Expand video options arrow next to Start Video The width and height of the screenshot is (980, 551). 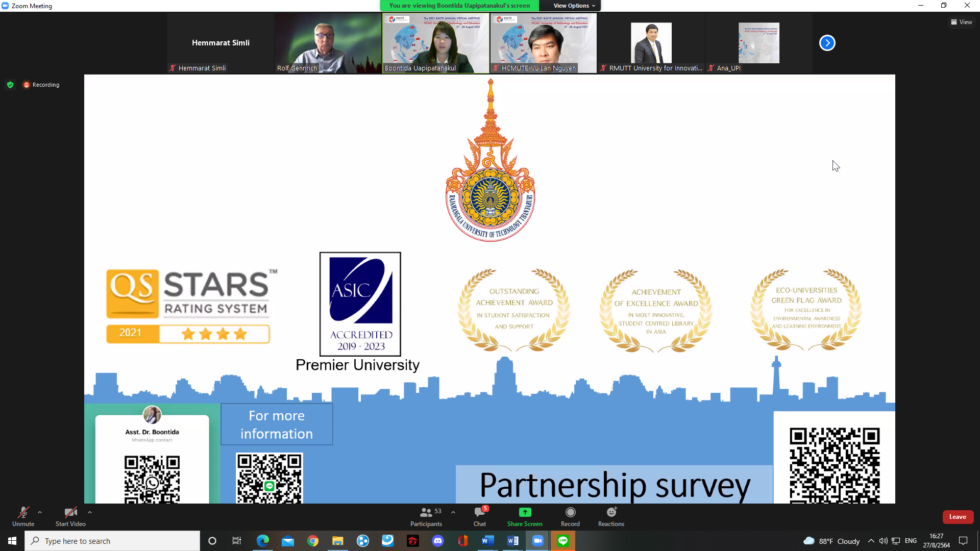90,512
